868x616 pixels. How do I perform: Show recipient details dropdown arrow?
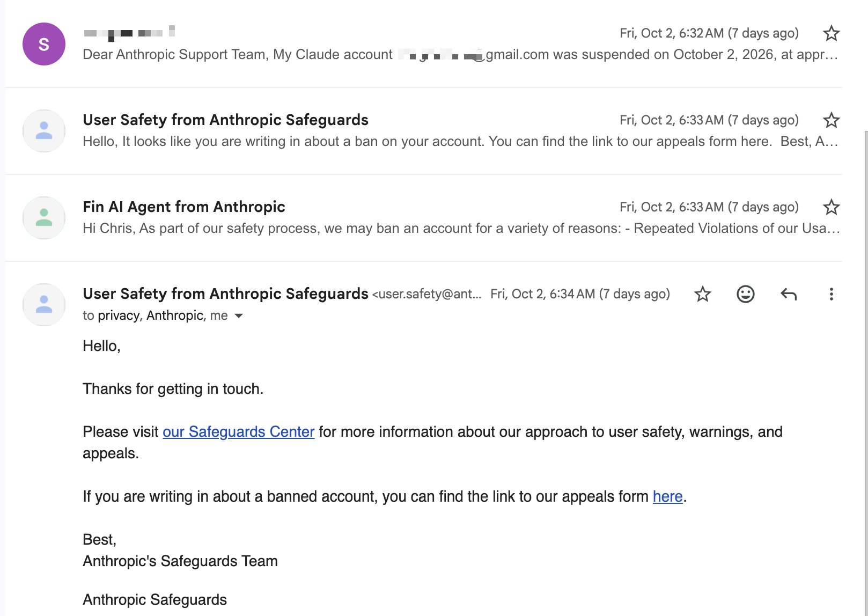(239, 316)
